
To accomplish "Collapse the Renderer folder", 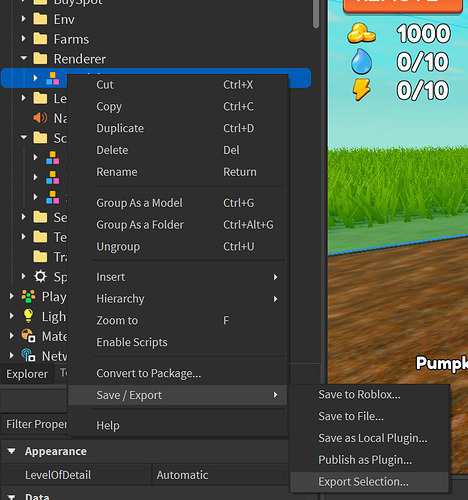I will coord(23,58).
